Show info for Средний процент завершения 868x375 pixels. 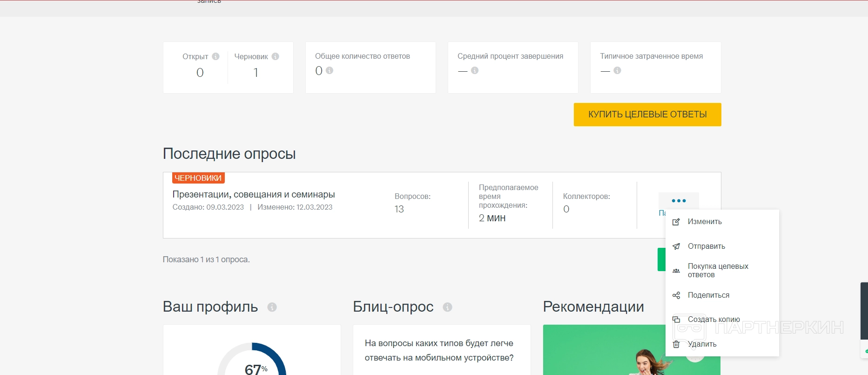[x=475, y=70]
